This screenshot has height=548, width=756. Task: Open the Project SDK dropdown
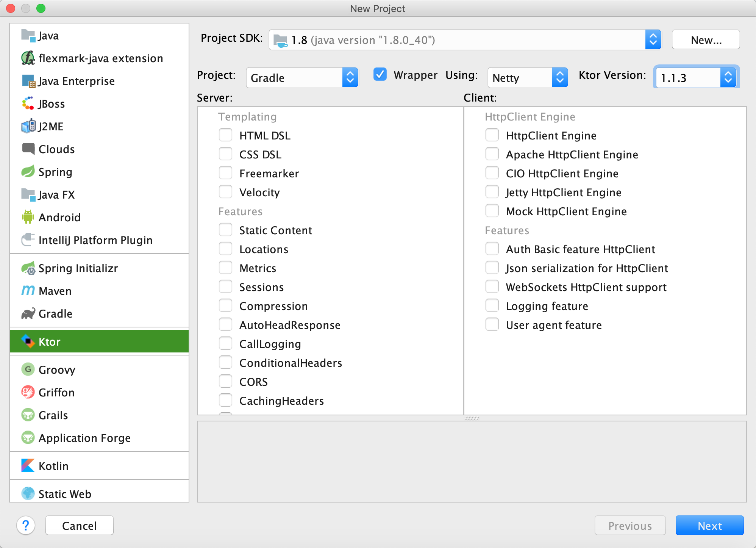tap(465, 40)
